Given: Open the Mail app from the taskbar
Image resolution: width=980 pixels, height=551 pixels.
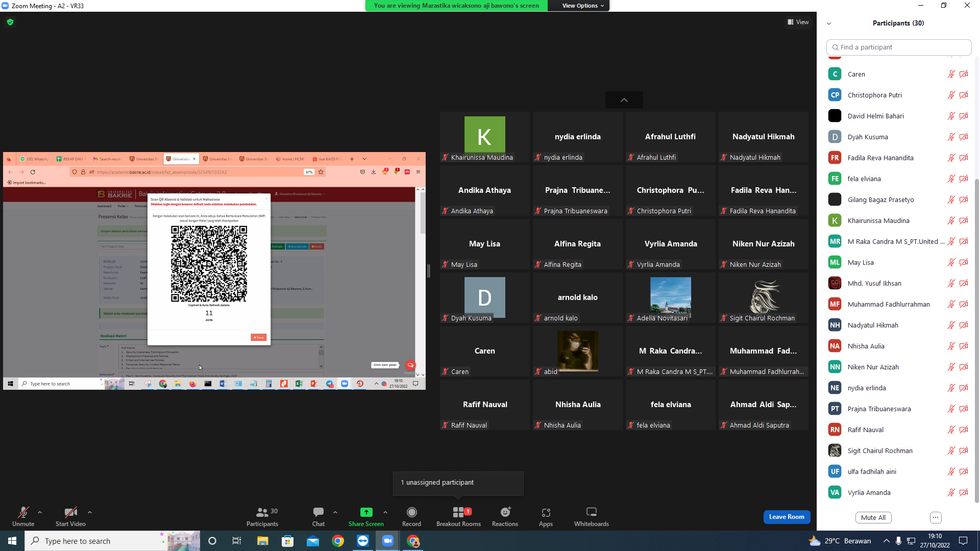Looking at the screenshot, I should coord(313,541).
